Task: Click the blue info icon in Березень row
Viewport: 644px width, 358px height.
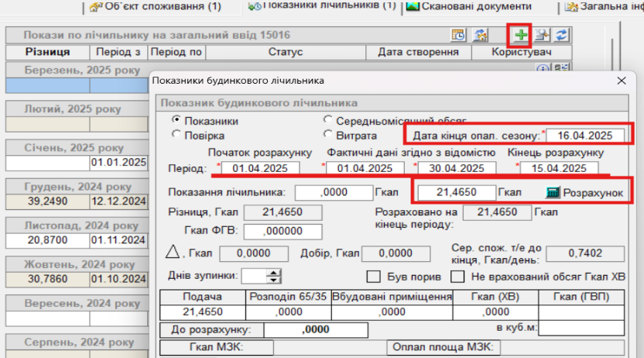Action: tap(543, 68)
